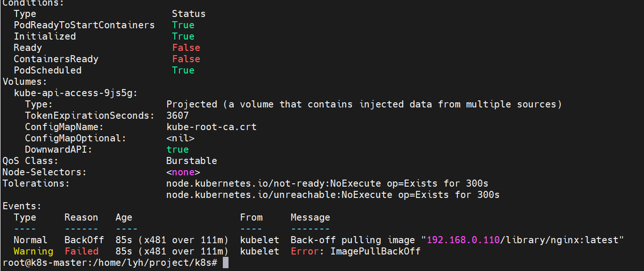
Task: Click the terminal cursor at the prompt
Action: click(x=226, y=263)
